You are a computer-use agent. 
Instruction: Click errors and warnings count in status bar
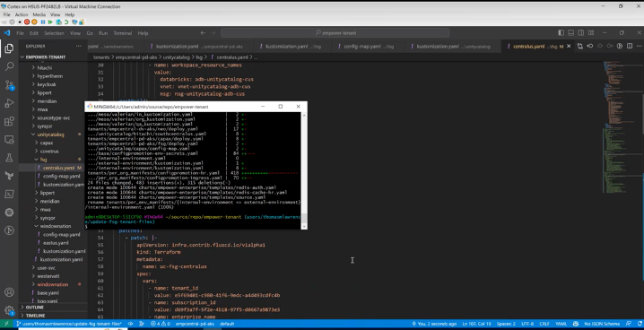pos(161,324)
